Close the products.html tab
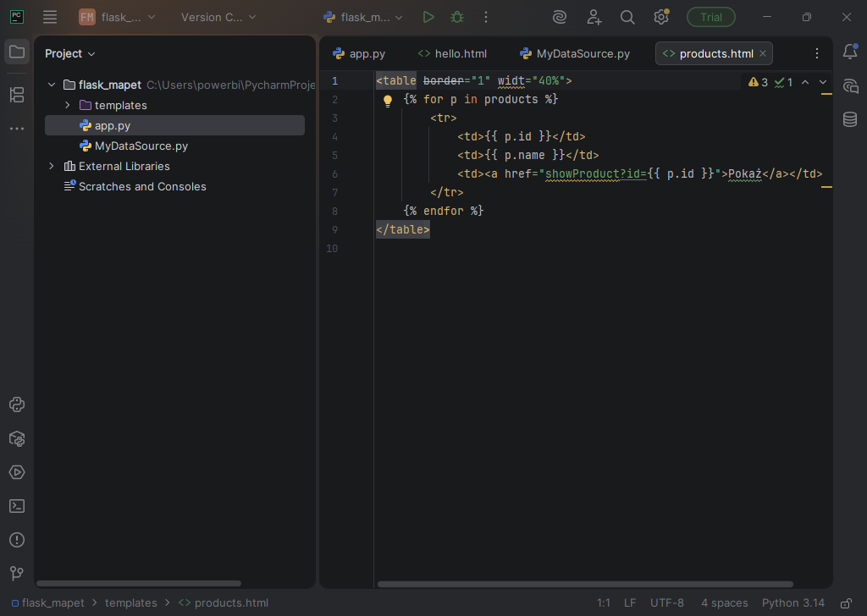Viewport: 867px width, 616px height. 763,53
